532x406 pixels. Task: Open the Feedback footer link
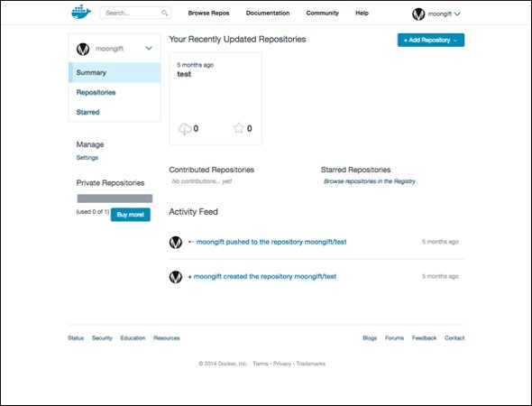(424, 338)
